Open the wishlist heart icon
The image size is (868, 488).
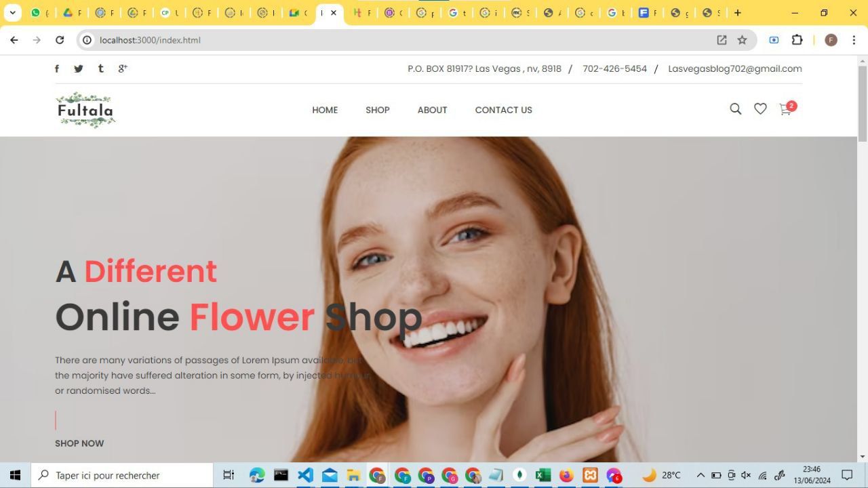tap(760, 109)
